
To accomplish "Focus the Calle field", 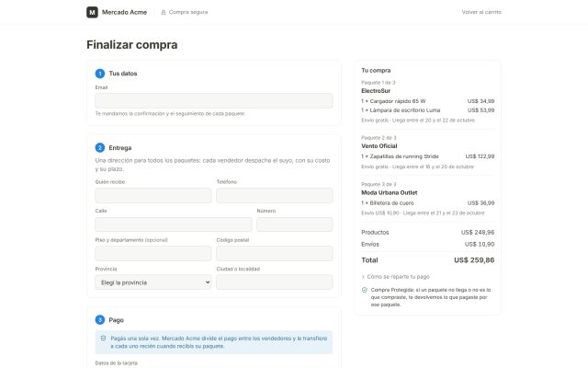I will [174, 224].
